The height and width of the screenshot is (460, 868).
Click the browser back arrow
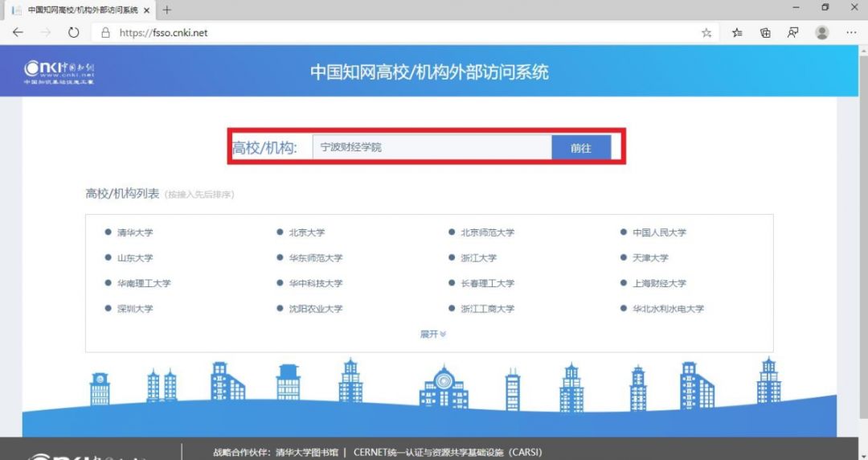[18, 32]
